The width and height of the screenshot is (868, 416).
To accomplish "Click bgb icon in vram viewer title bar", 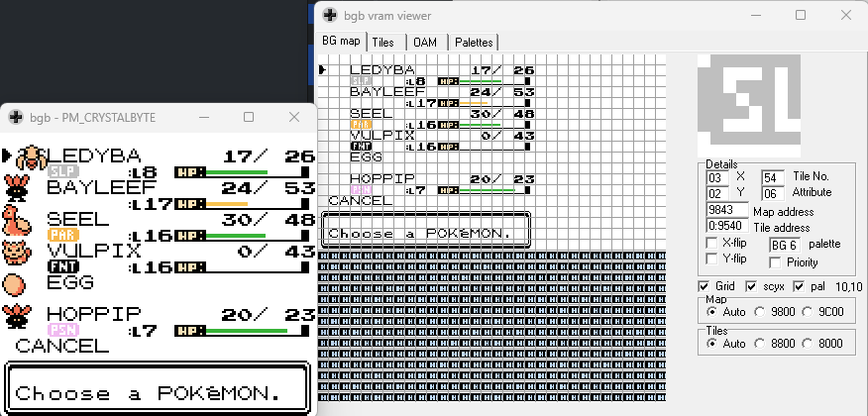I will [330, 15].
